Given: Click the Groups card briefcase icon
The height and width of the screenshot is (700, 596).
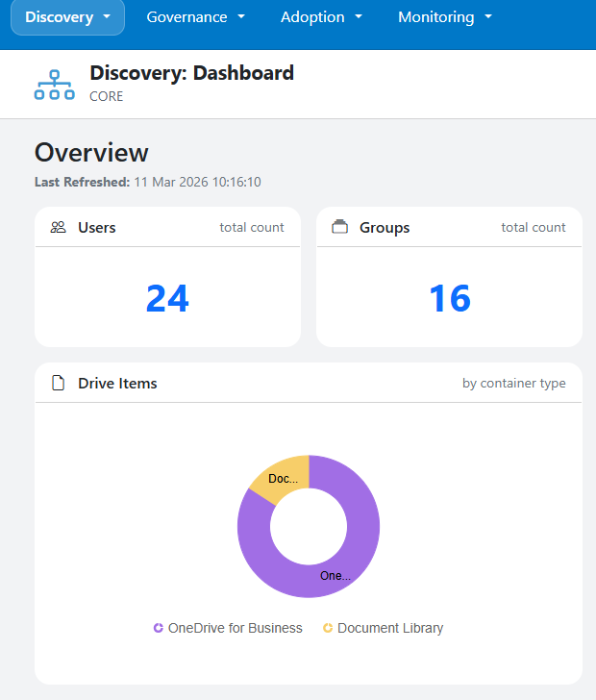Looking at the screenshot, I should click(339, 228).
